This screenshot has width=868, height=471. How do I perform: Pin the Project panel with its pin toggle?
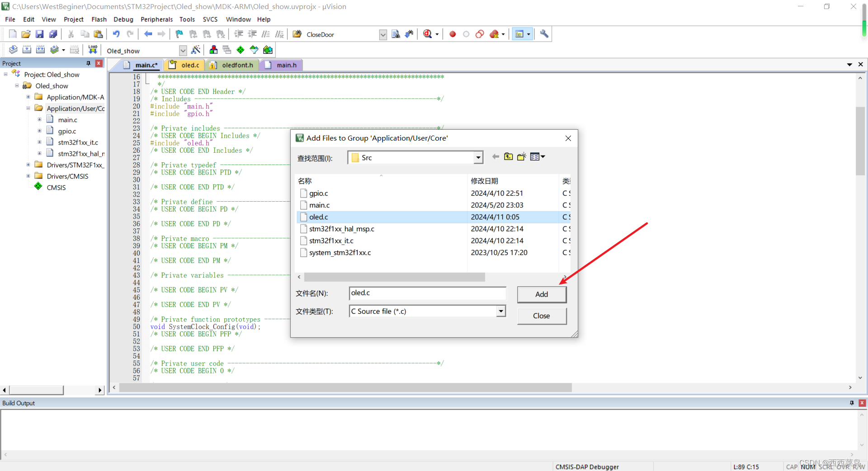(89, 63)
